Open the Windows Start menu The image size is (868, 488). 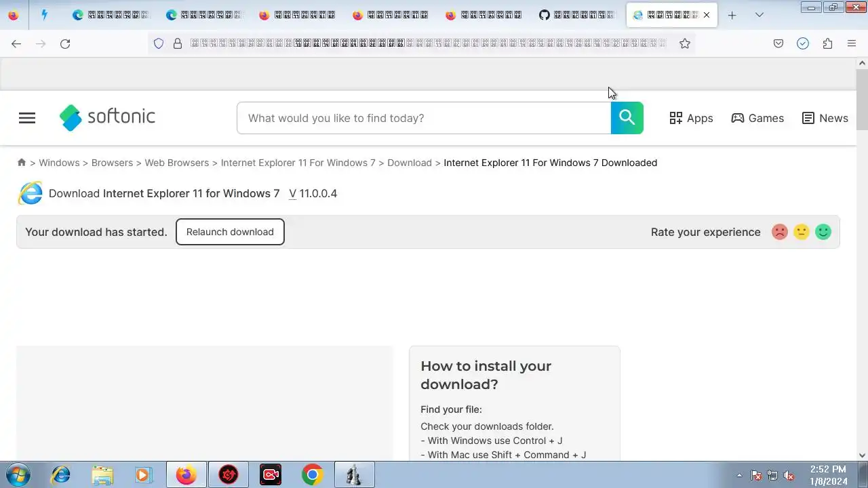(18, 474)
